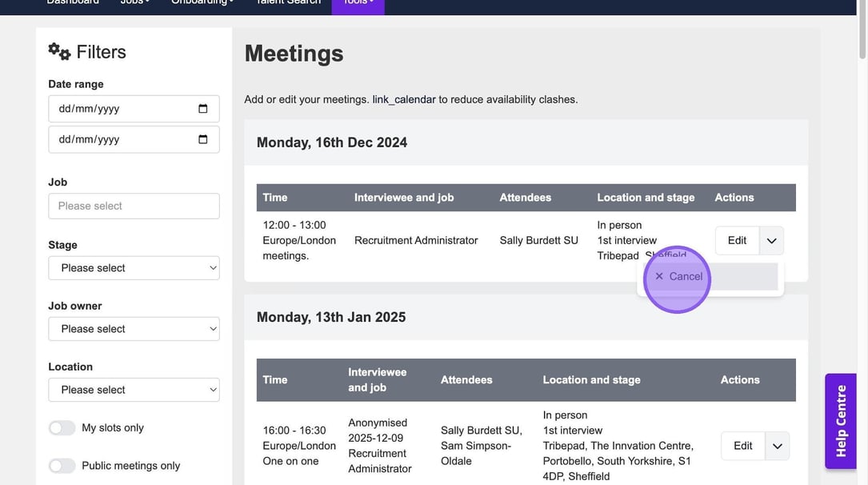Screen dimensions: 868x485
Task: Collapse the 16th Dec meeting actions chevron
Action: tap(771, 241)
